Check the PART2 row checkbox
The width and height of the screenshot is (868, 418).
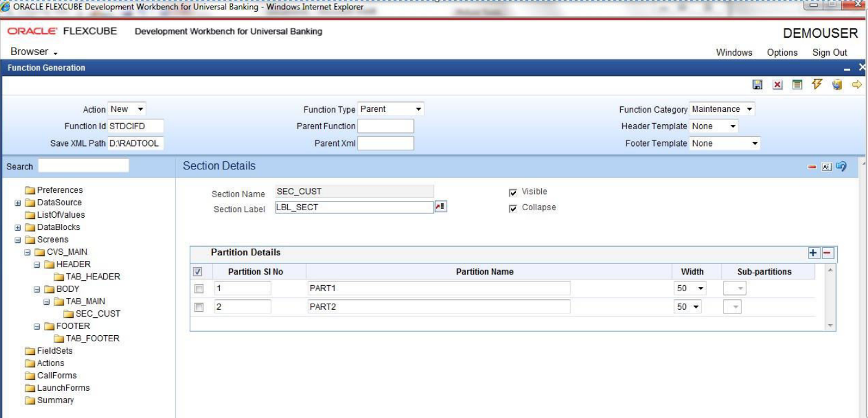coord(199,307)
